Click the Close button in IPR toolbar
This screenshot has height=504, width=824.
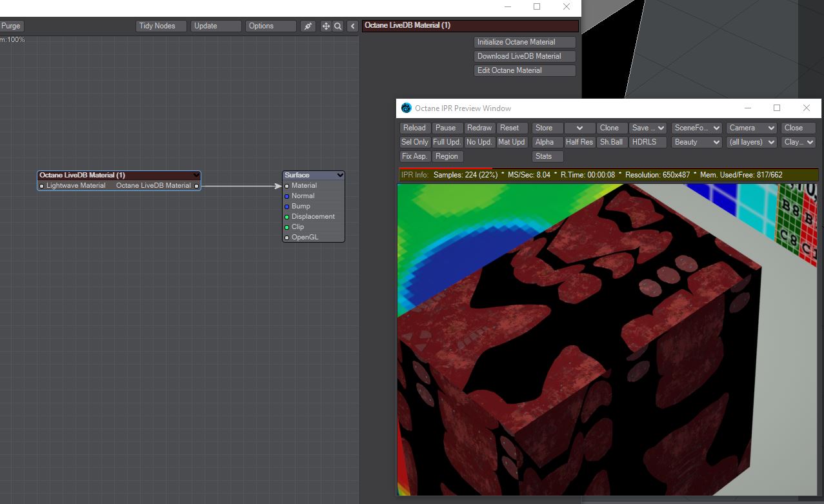pos(799,128)
